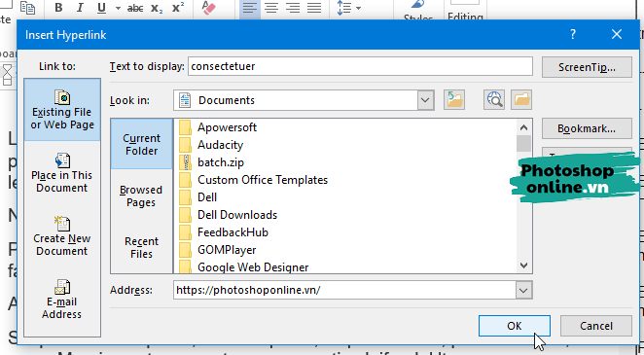Click the Help question mark button
Image resolution: width=644 pixels, height=355 pixels.
pyautogui.click(x=573, y=34)
